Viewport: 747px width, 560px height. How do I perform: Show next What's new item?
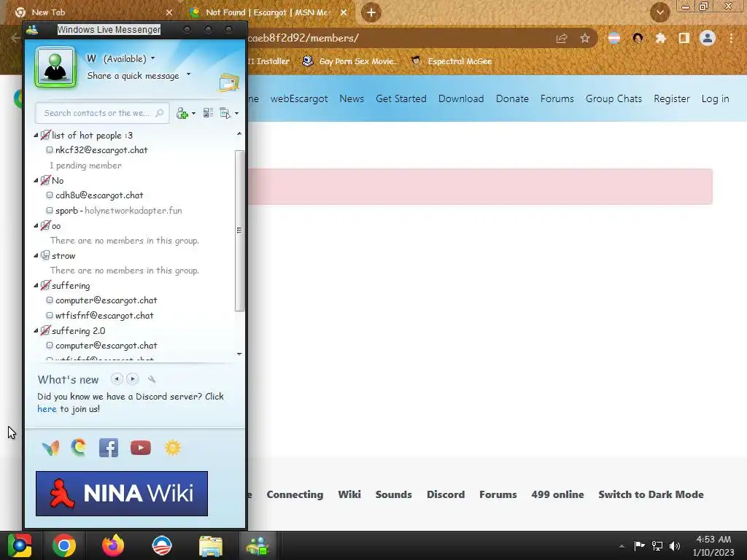[x=133, y=379]
